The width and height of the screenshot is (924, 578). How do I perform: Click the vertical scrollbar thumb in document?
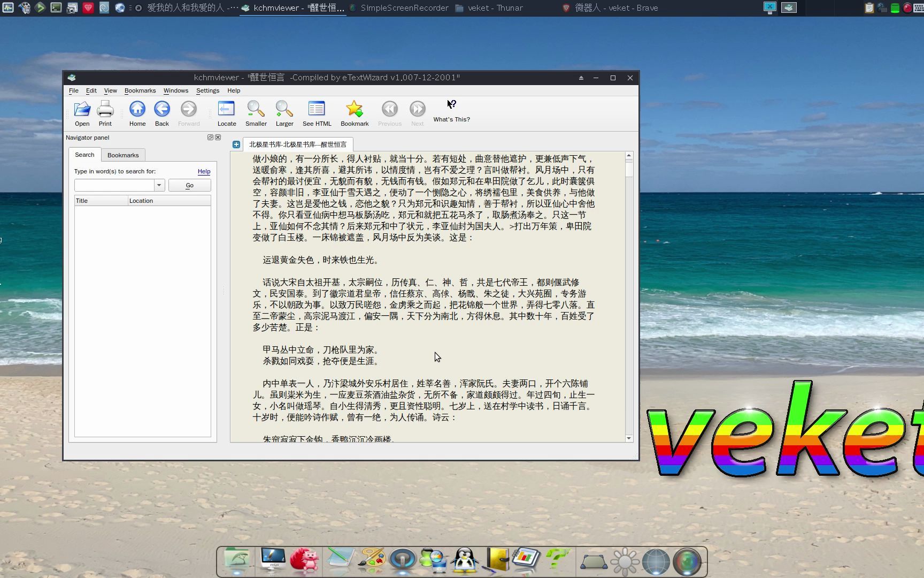629,169
